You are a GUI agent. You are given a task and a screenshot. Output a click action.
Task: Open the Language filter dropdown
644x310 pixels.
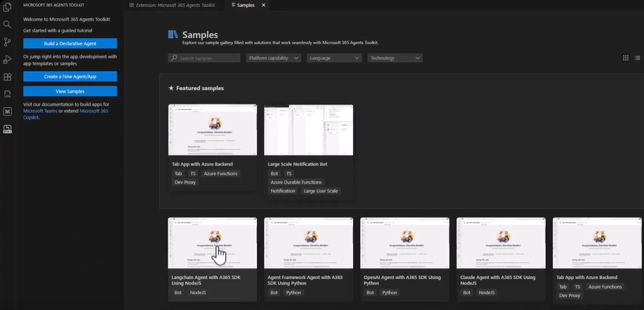pyautogui.click(x=334, y=58)
